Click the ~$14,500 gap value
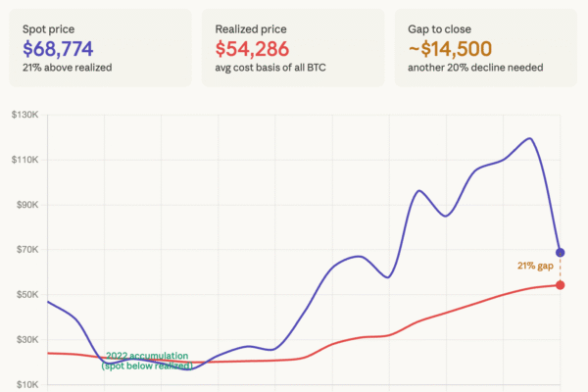The image size is (588, 392). (x=454, y=49)
